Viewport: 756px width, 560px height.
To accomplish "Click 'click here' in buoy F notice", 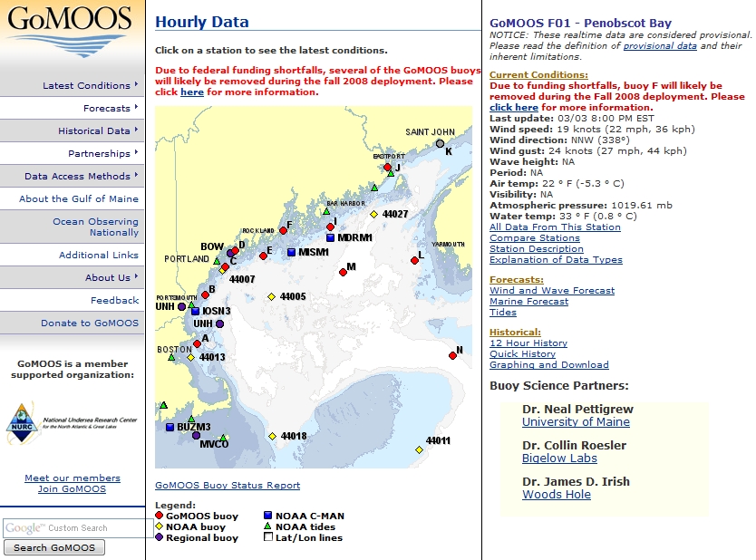I will (x=514, y=108).
